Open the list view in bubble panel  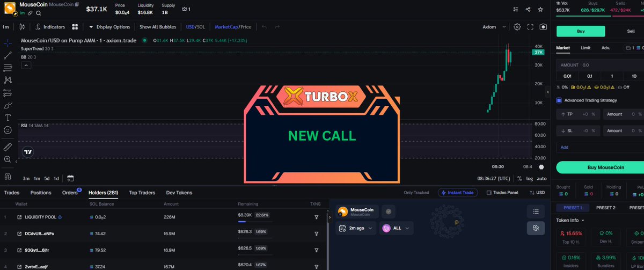point(536,211)
